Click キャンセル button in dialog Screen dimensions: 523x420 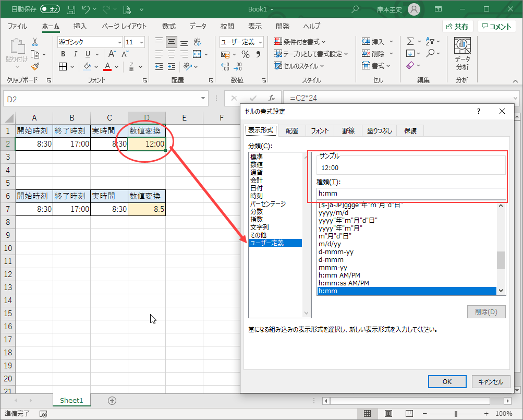tap(491, 381)
